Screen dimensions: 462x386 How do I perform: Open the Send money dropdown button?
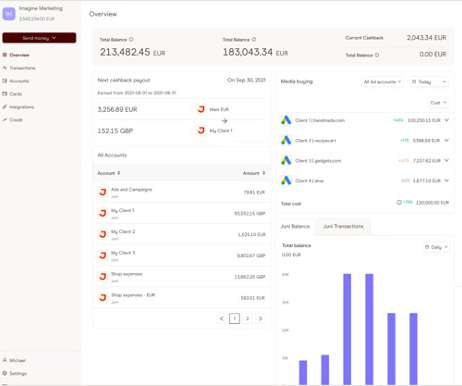pos(39,38)
